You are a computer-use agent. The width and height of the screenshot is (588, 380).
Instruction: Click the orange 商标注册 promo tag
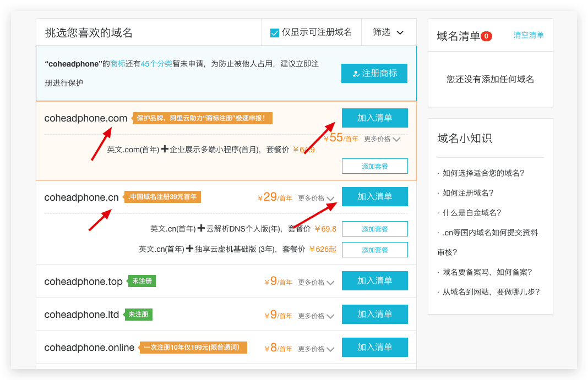pos(203,118)
